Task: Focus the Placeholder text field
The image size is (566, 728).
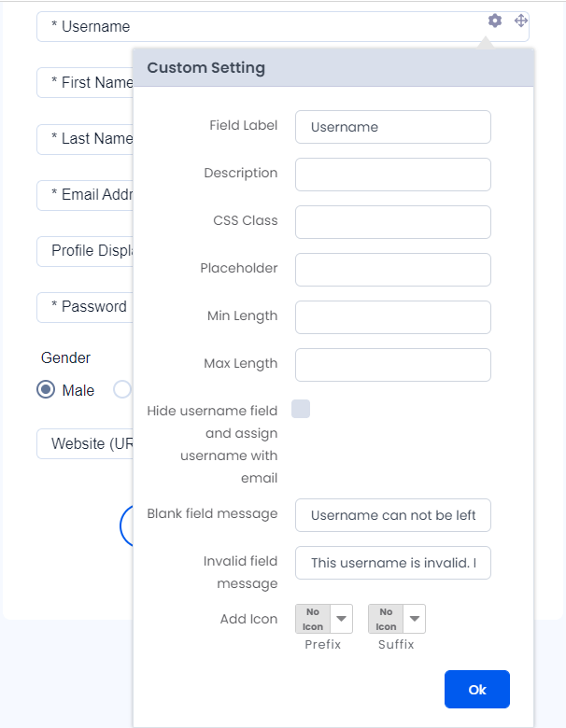Action: 393,270
